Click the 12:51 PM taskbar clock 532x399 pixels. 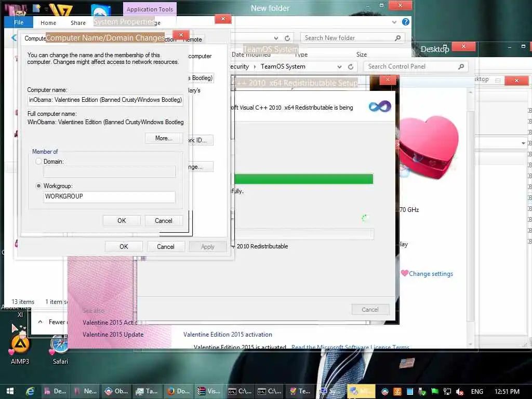507,392
